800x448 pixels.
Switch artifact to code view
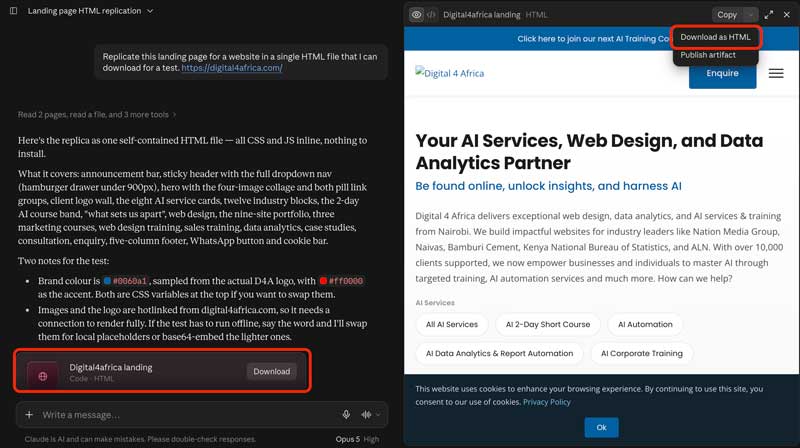[431, 15]
